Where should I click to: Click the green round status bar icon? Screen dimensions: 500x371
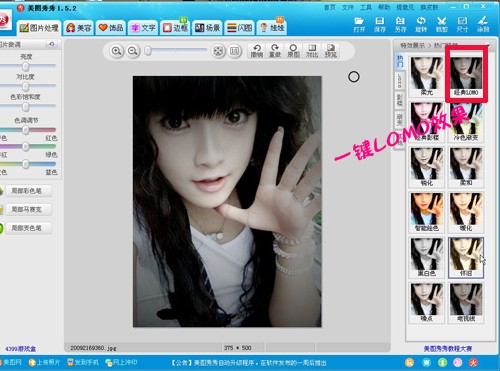[x=442, y=362]
